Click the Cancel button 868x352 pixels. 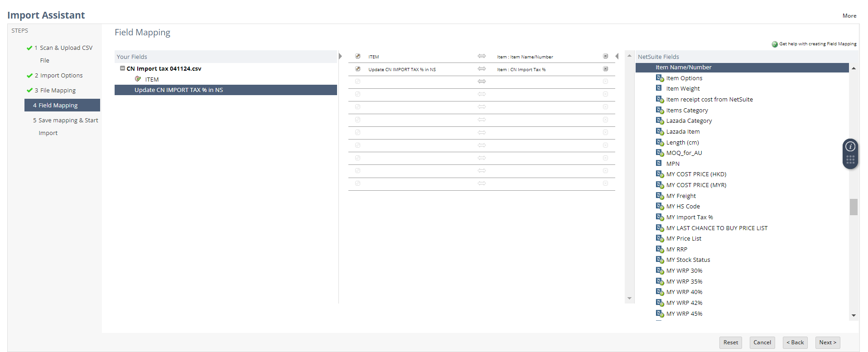[x=762, y=342]
